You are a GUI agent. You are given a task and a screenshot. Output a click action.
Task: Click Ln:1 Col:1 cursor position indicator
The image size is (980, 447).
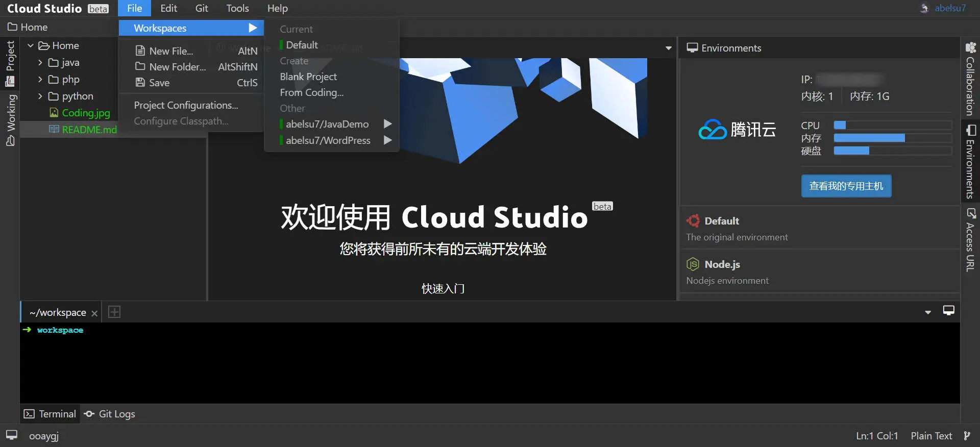[x=877, y=436]
